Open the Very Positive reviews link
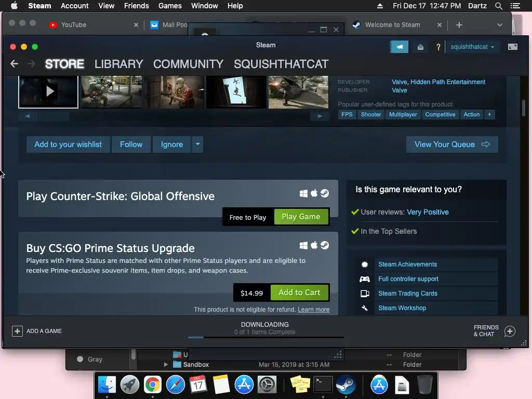 (x=428, y=212)
